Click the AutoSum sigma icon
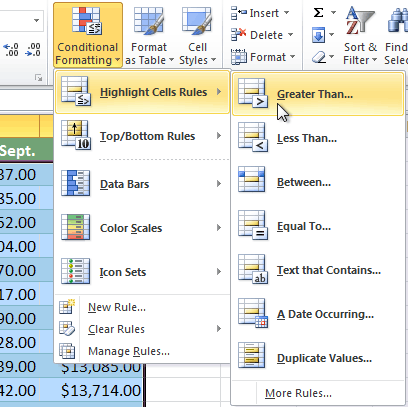 pyautogui.click(x=319, y=13)
